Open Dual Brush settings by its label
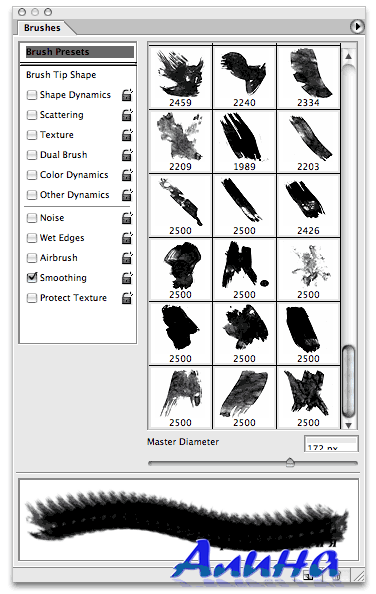 (x=64, y=155)
